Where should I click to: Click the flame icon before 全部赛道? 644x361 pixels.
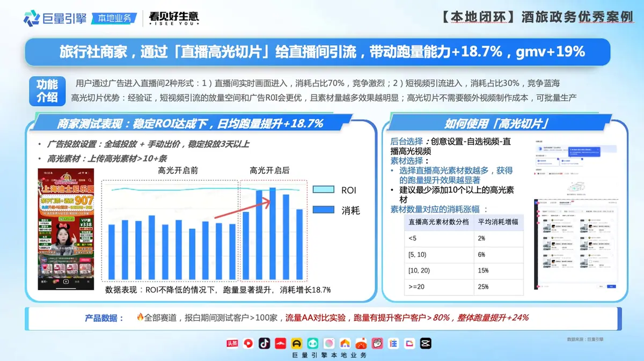click(140, 317)
